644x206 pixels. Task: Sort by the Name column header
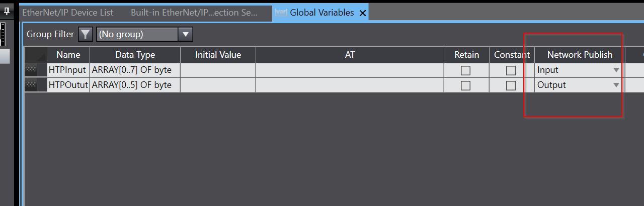(x=68, y=55)
